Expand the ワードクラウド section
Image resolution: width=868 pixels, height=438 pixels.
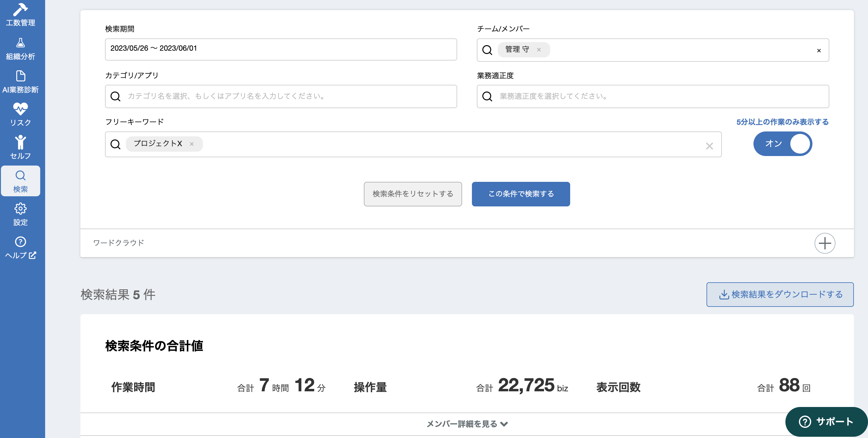click(x=825, y=243)
